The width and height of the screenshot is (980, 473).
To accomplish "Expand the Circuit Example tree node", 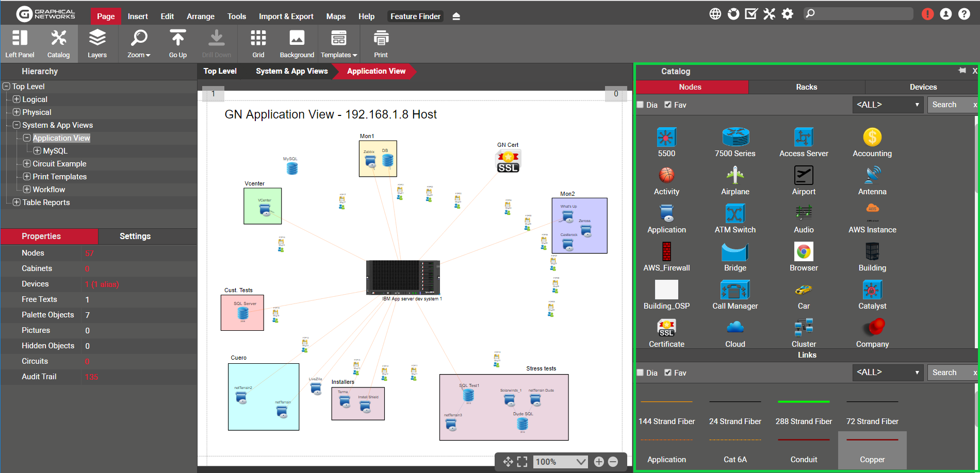I will pos(27,164).
